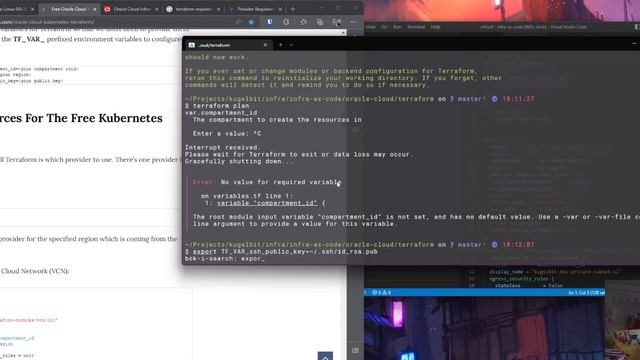This screenshot has height=360, width=640.
Task: Click the 'var.compartment_id' terminal line
Action: tap(221, 113)
